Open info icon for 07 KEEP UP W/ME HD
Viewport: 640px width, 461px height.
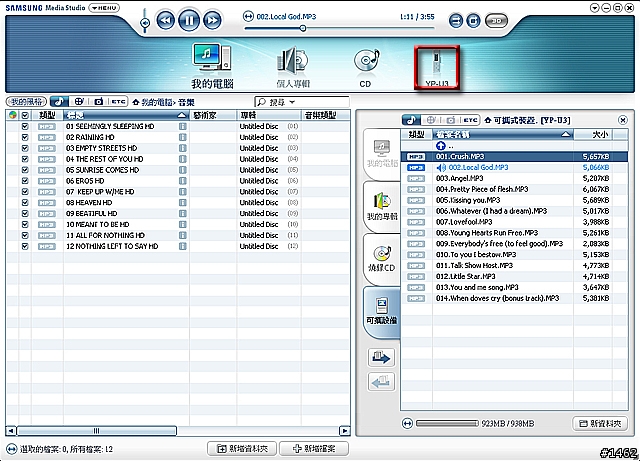point(182,192)
